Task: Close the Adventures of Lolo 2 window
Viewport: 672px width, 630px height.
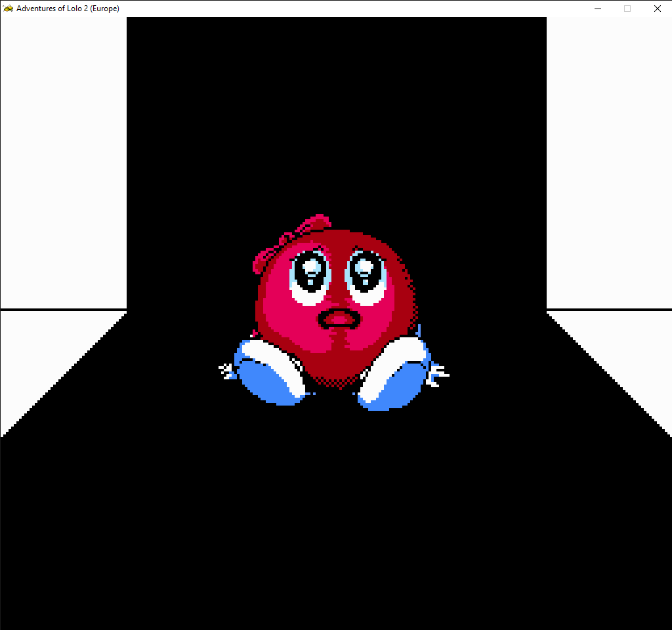Action: (x=658, y=9)
